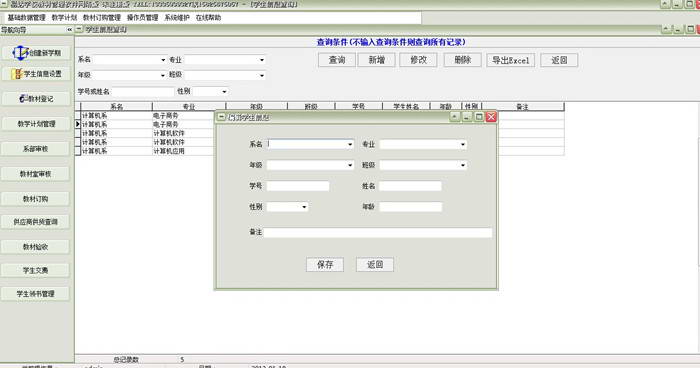Click the row pointer arrow beside the second 电子商务 row
This screenshot has height=368, width=700.
coord(78,124)
